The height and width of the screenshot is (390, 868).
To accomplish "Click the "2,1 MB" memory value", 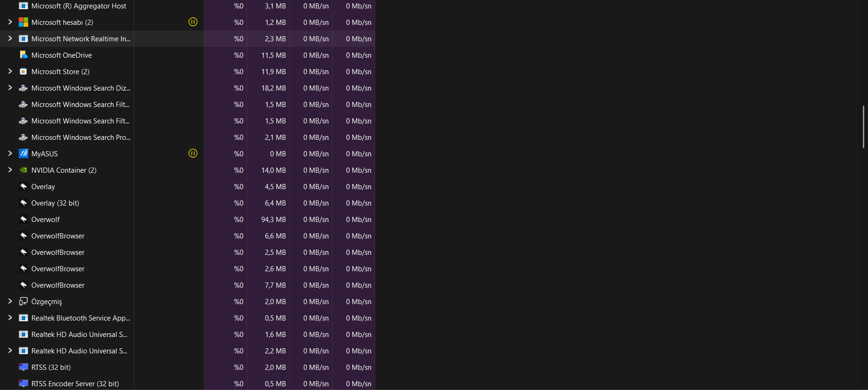I will (x=275, y=138).
